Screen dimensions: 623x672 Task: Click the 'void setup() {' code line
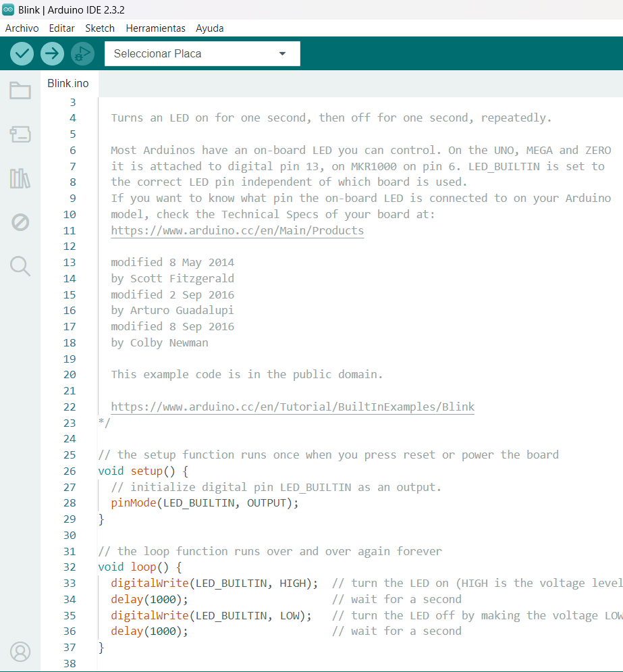coord(143,471)
